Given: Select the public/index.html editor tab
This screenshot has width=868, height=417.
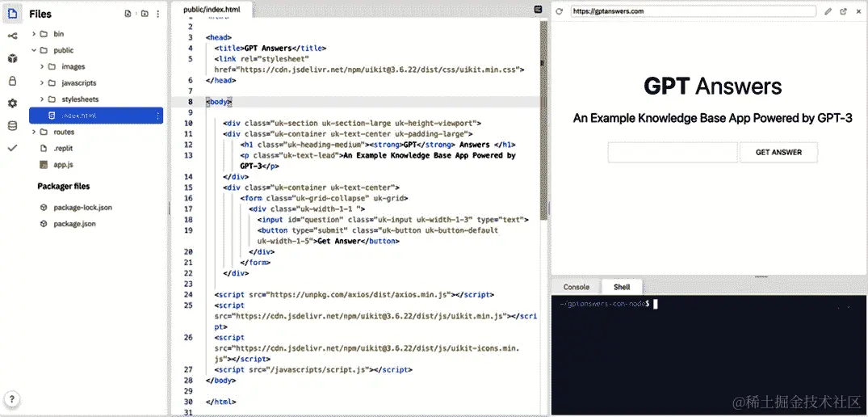Looking at the screenshot, I should click(x=212, y=10).
